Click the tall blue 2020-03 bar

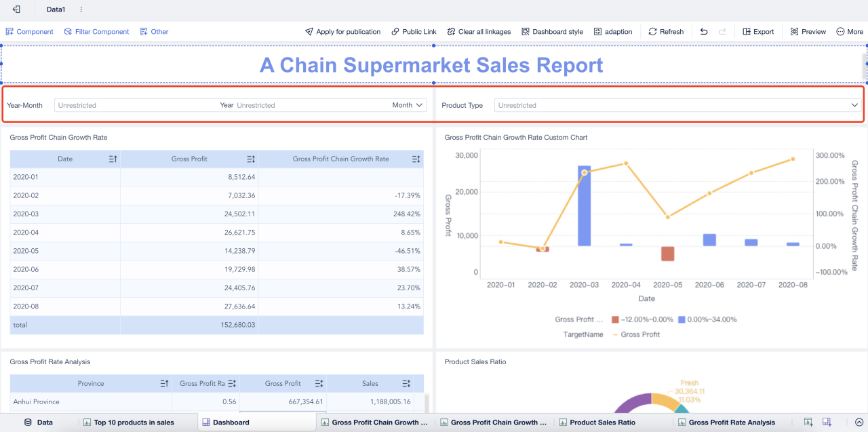point(584,205)
